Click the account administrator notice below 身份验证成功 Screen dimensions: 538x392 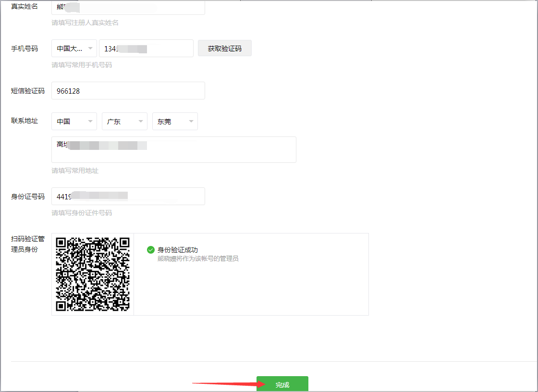198,258
